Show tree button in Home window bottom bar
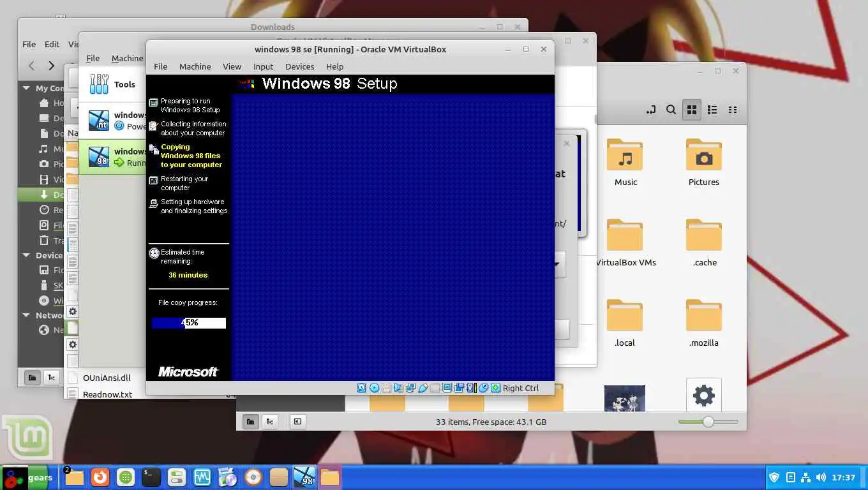868x490 pixels. (x=271, y=422)
